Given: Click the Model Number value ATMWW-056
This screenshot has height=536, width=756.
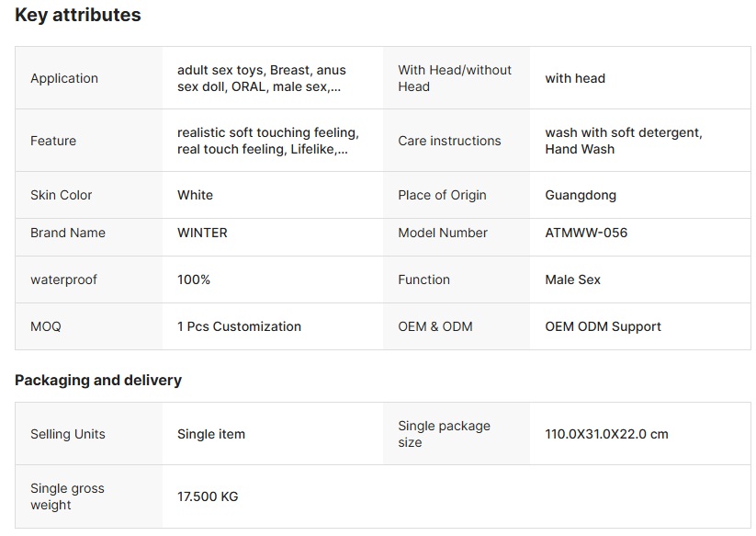Looking at the screenshot, I should pyautogui.click(x=586, y=233).
